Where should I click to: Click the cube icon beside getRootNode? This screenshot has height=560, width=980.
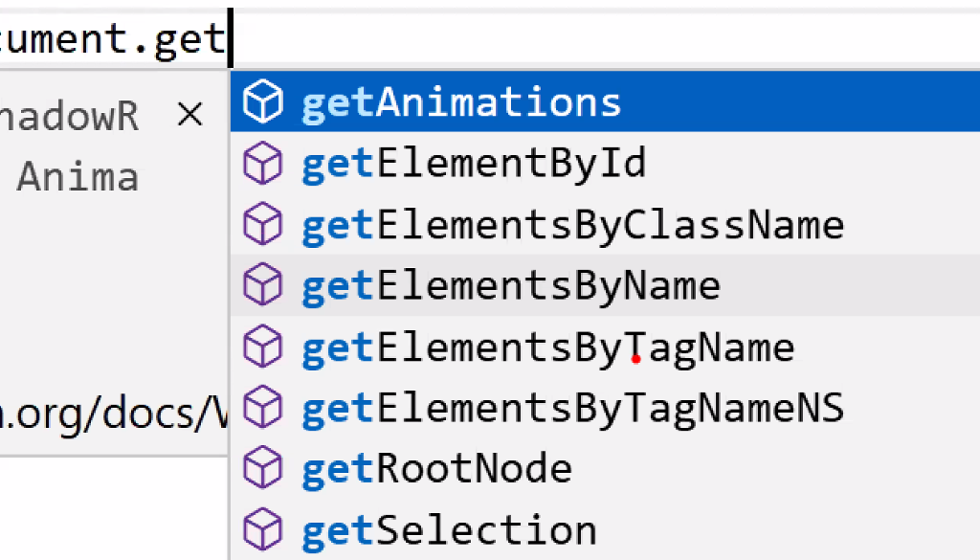262,469
